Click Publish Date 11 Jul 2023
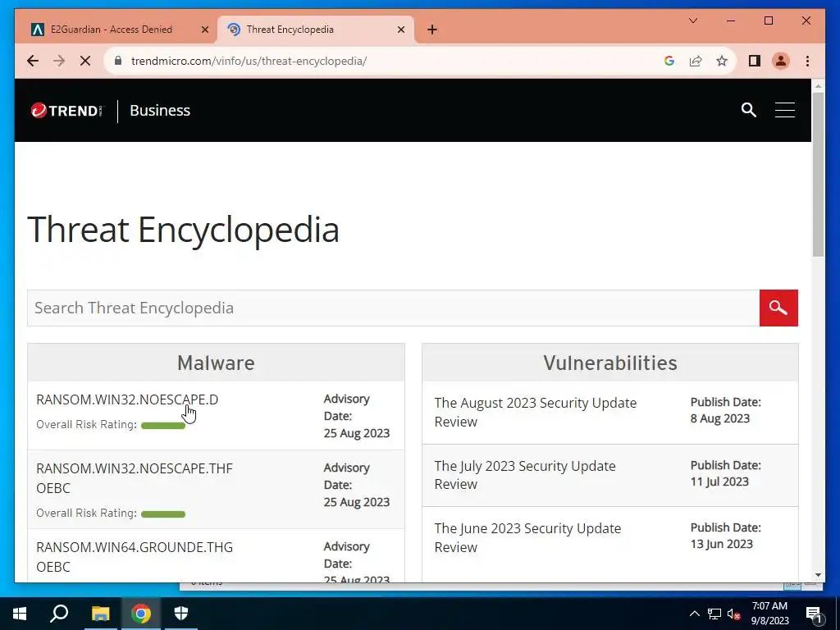 coord(725,473)
